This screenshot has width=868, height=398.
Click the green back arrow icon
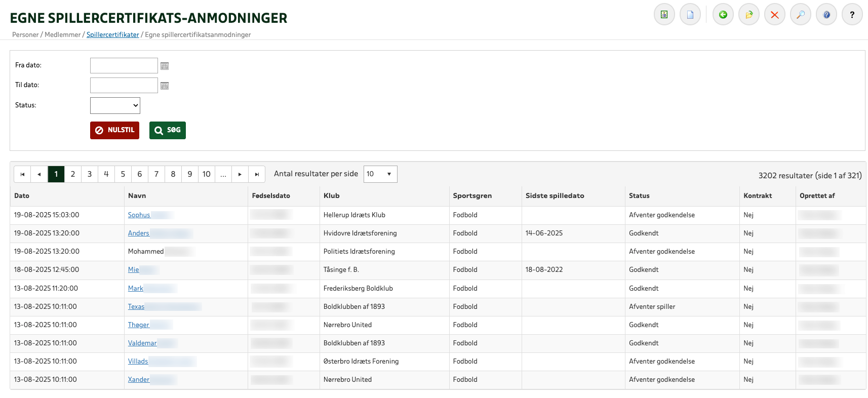coord(723,15)
